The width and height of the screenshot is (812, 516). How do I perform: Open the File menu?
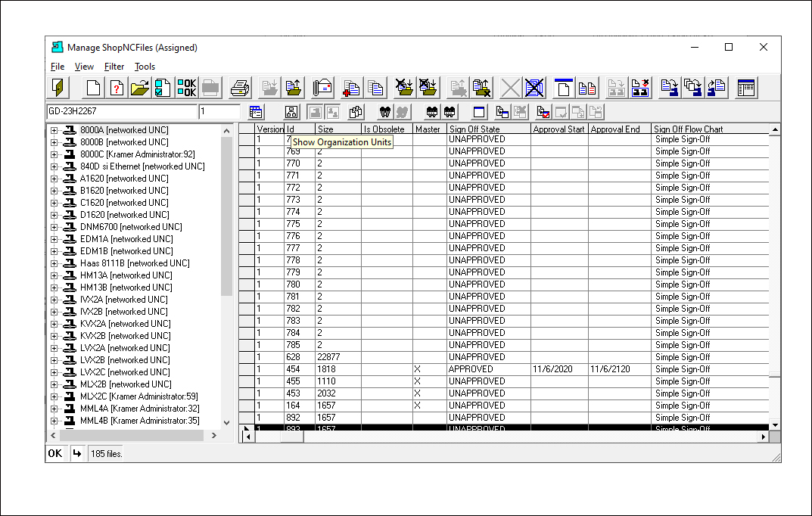pos(58,67)
